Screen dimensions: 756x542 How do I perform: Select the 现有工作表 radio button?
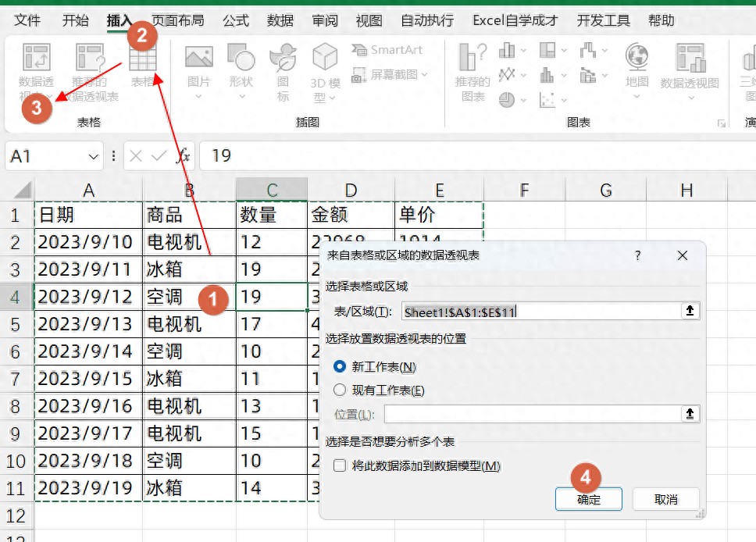click(x=340, y=390)
